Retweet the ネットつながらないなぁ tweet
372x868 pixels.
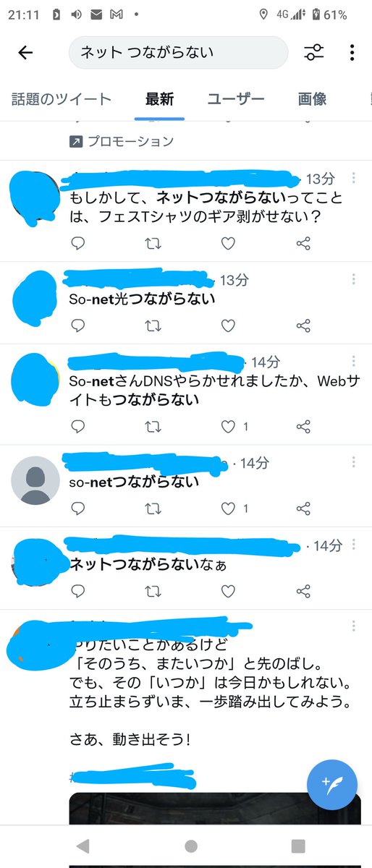point(153,591)
